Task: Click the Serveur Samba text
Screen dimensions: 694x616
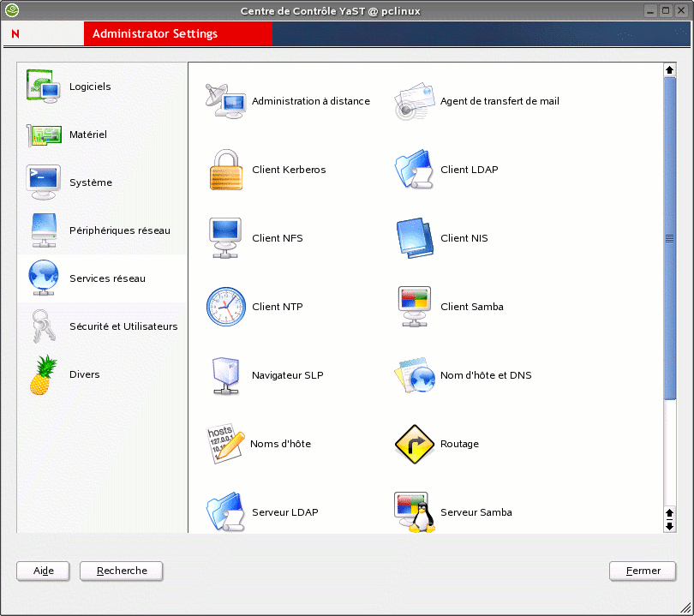Action: (x=476, y=512)
